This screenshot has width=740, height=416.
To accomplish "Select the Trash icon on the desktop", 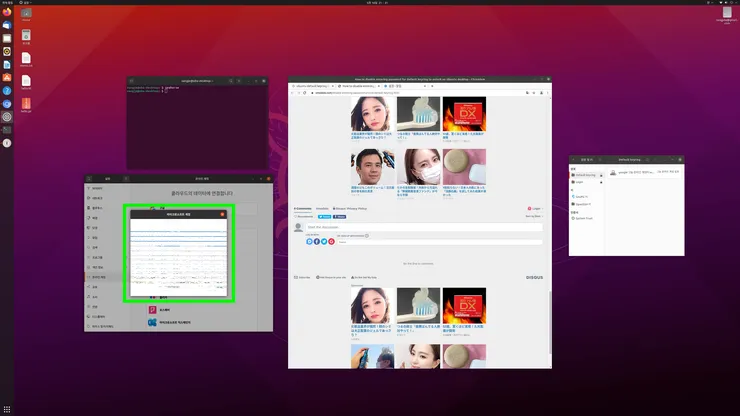I will (x=26, y=37).
